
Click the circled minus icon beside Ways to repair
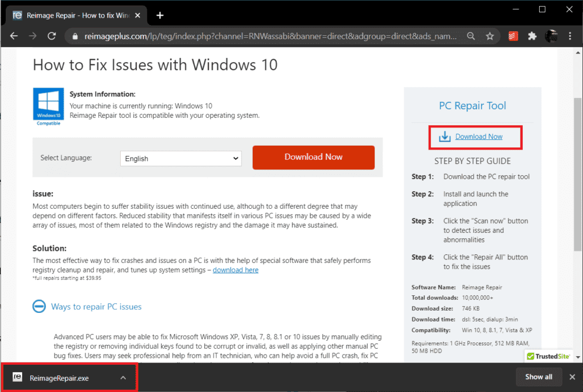pos(39,307)
